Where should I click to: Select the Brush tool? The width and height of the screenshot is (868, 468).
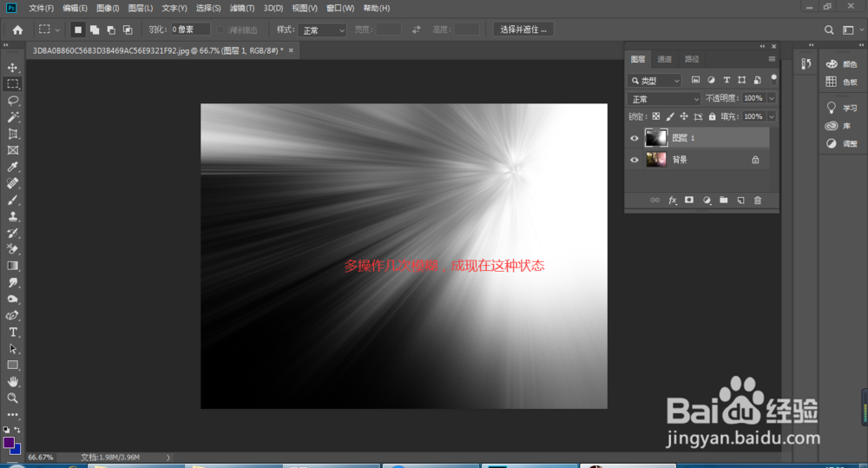pyautogui.click(x=13, y=200)
